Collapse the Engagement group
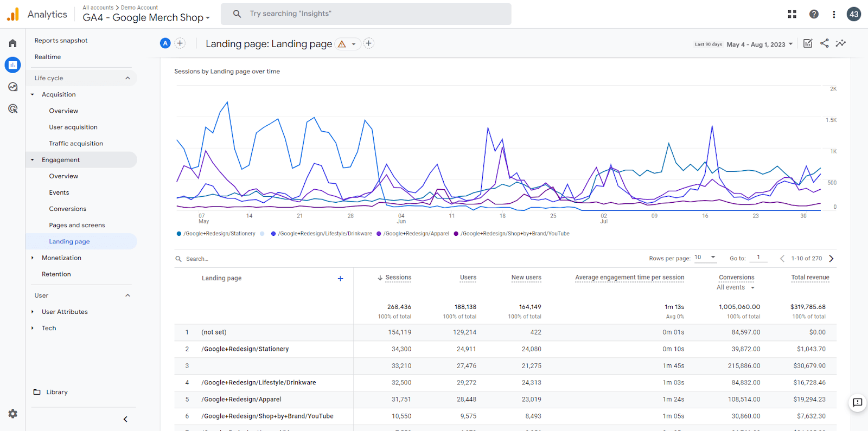The height and width of the screenshot is (431, 868). click(33, 160)
